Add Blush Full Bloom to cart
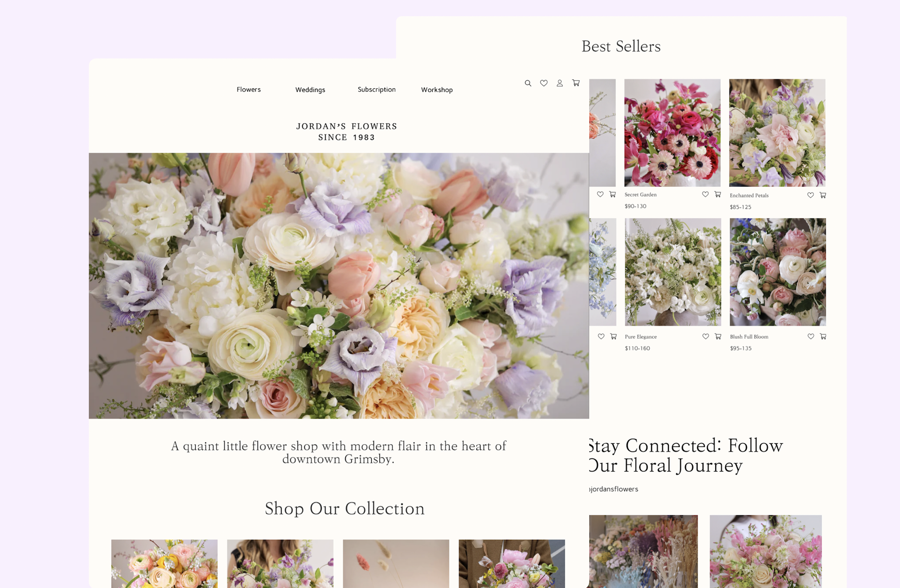This screenshot has height=588, width=900. 823,336
